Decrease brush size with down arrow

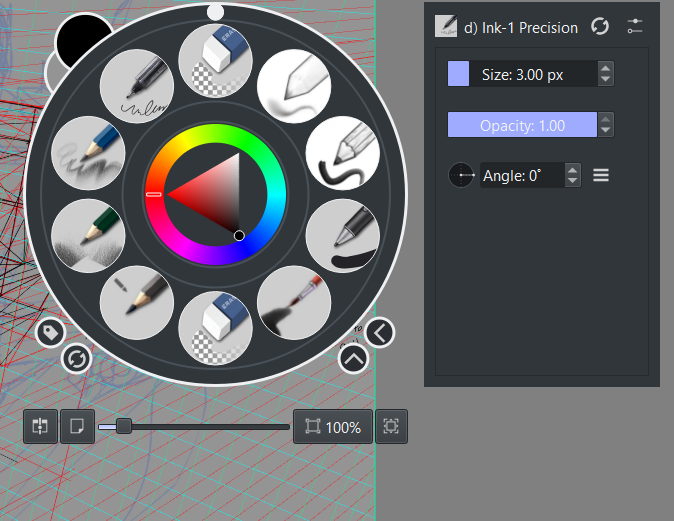(606, 79)
